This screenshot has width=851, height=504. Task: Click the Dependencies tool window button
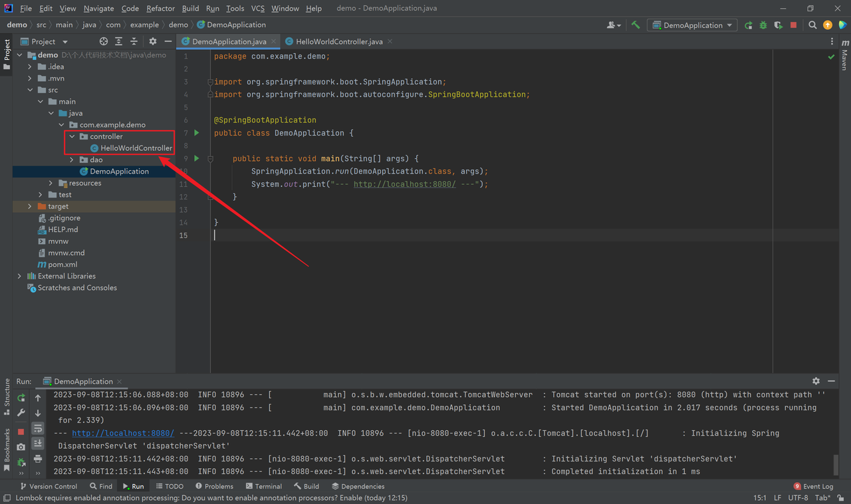(358, 486)
